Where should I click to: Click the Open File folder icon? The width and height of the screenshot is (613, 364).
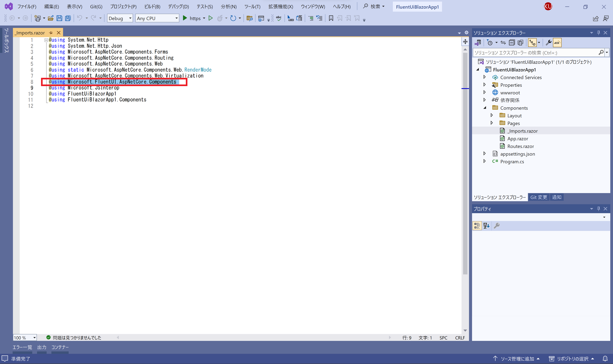coord(51,18)
